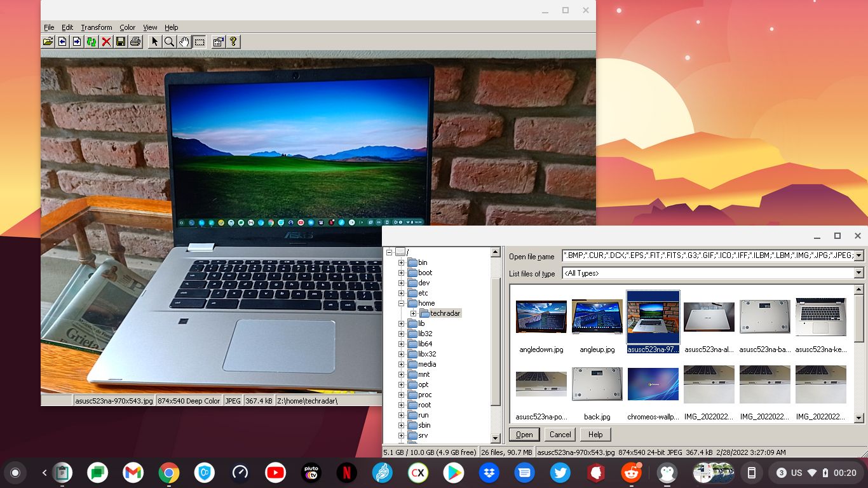Screen dimensions: 868x488
Task: Save image with floppy disk icon
Action: pos(121,42)
